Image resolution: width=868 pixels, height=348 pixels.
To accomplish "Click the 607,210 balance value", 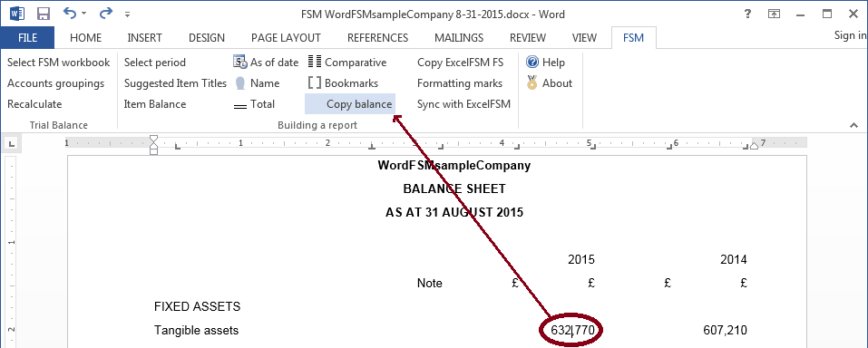I will coord(726,331).
